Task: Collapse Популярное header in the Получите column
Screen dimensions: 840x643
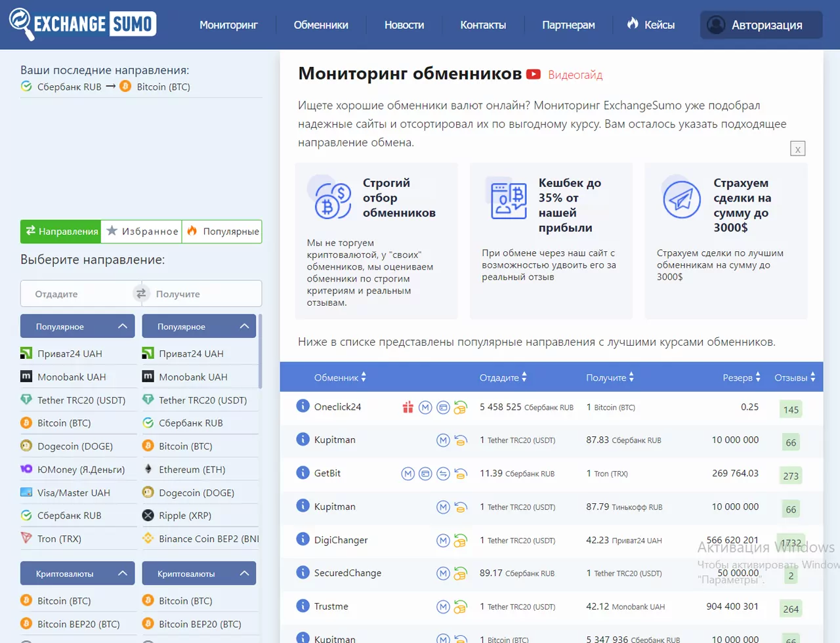Action: tap(199, 326)
